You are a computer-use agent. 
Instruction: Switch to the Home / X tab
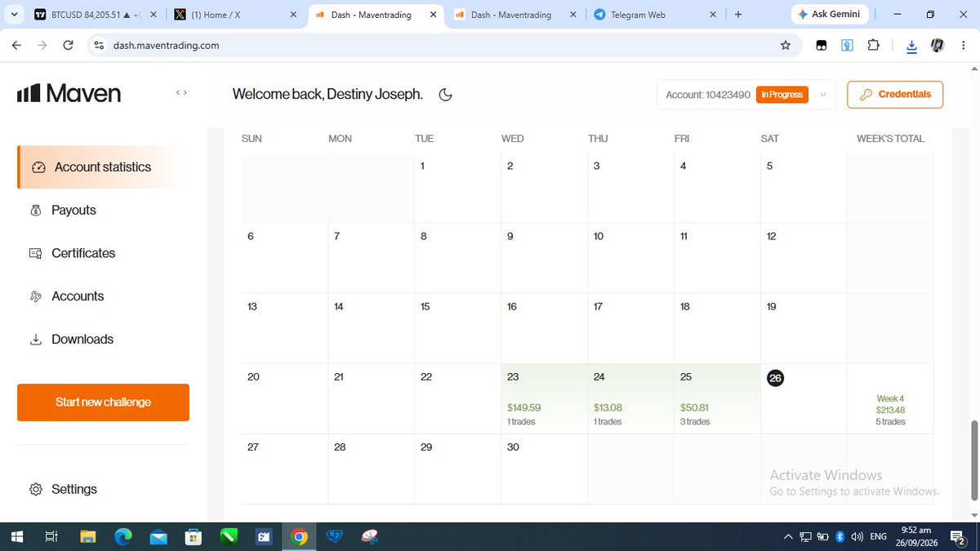(x=237, y=15)
